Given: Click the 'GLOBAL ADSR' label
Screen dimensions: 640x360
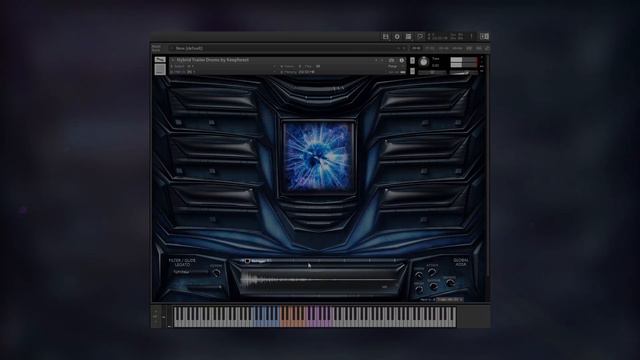Looking at the screenshot, I should pos(460,262).
